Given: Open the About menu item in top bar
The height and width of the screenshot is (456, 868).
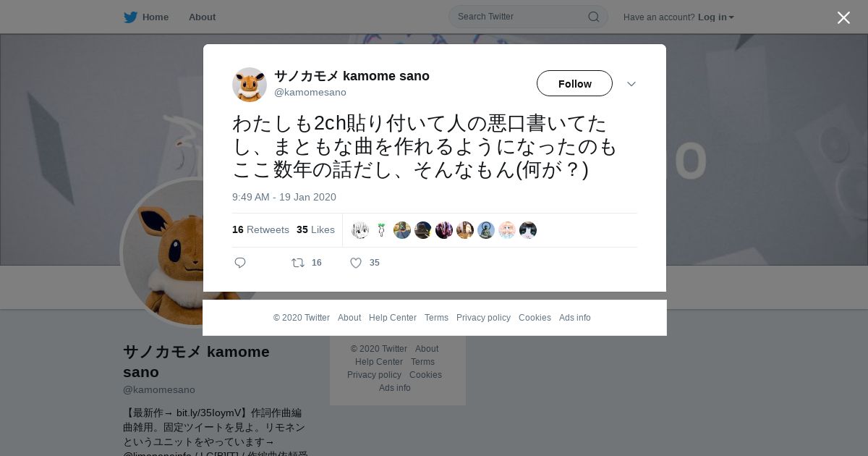Looking at the screenshot, I should [x=202, y=17].
